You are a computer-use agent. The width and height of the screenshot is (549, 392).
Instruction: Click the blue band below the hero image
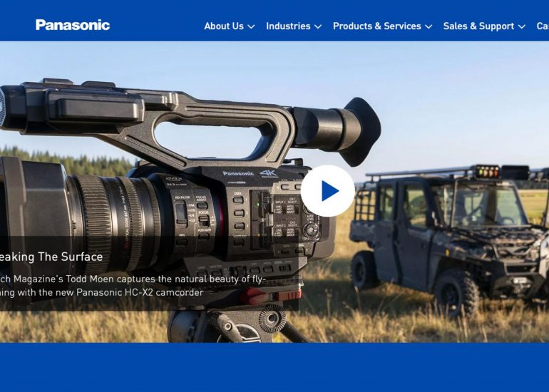point(274,367)
